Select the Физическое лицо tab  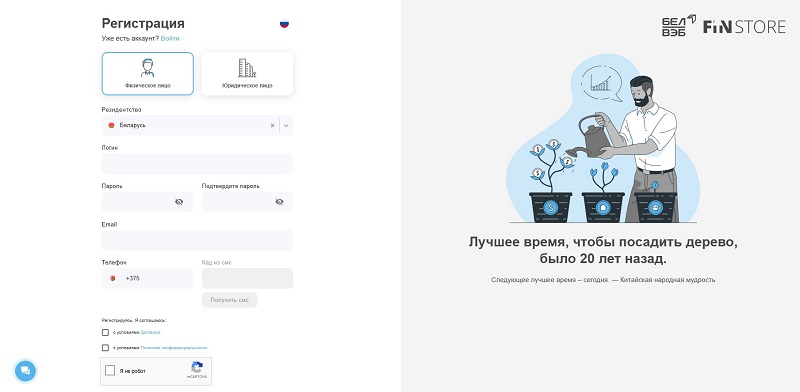click(x=147, y=74)
